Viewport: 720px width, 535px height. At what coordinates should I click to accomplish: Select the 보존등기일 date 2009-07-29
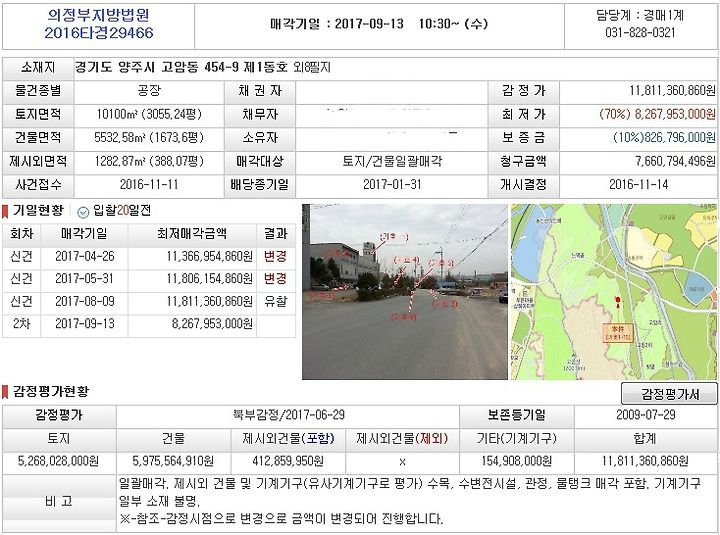click(646, 415)
